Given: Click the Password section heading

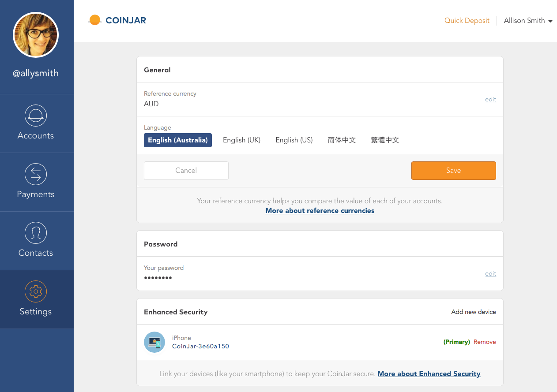Looking at the screenshot, I should tap(161, 244).
